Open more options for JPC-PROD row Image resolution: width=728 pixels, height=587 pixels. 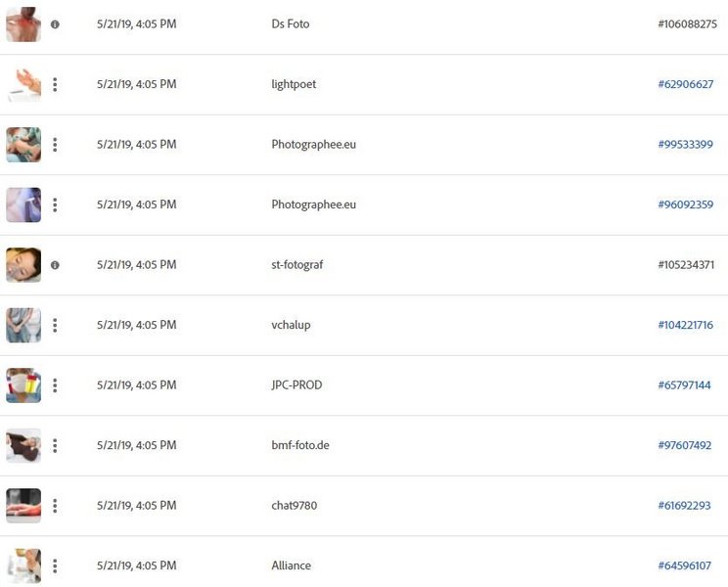pos(55,385)
